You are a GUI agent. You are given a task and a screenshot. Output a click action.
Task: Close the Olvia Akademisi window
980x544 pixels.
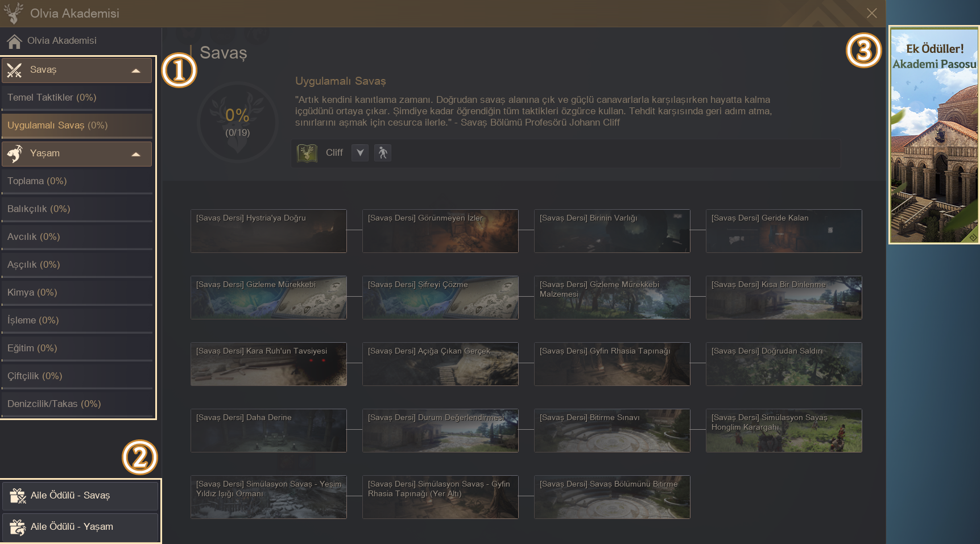pos(871,13)
